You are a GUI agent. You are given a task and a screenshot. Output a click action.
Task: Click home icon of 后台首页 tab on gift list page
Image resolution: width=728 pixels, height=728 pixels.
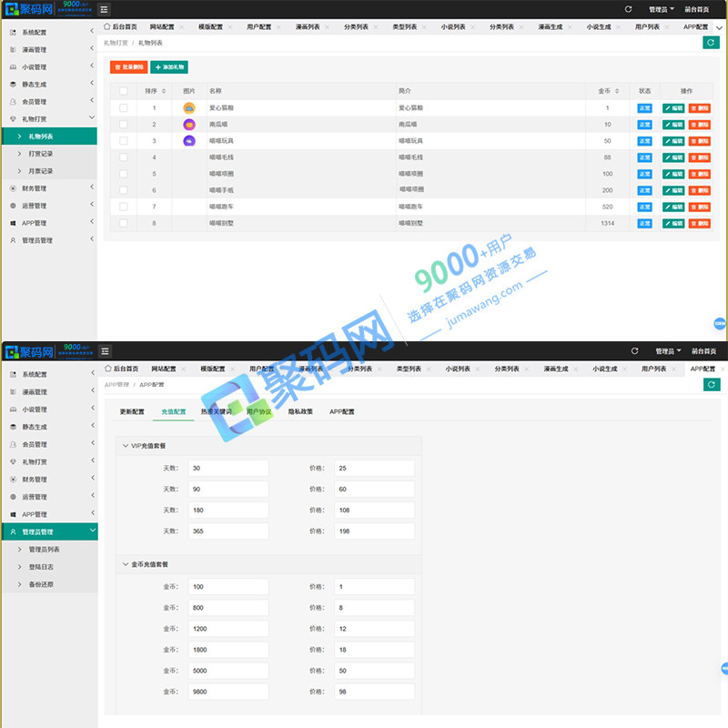(x=107, y=26)
